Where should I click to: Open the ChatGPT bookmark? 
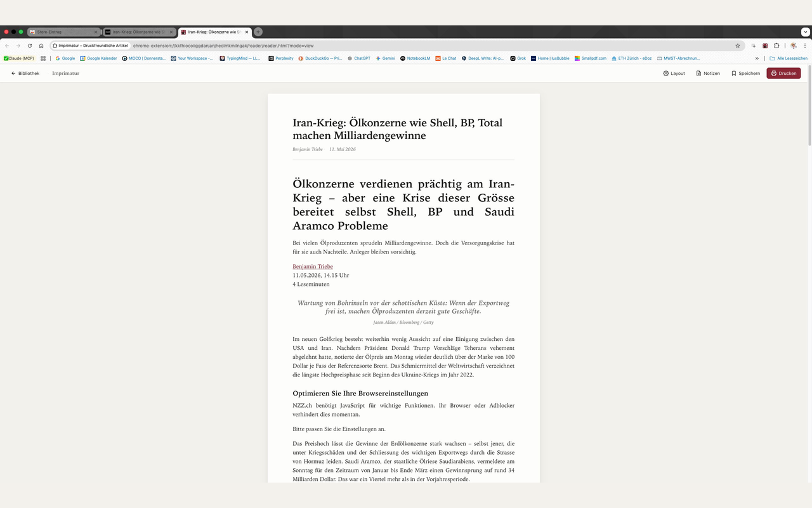click(x=359, y=58)
